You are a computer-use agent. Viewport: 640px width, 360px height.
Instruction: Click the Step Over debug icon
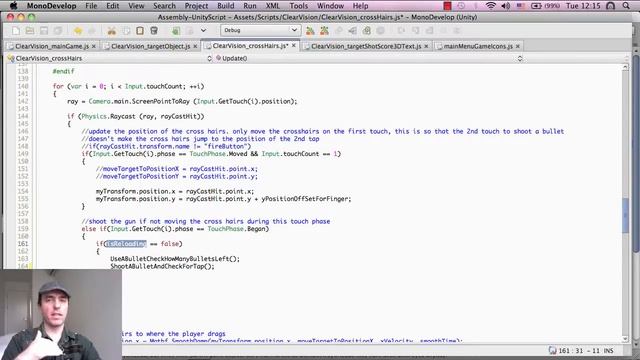click(401, 31)
